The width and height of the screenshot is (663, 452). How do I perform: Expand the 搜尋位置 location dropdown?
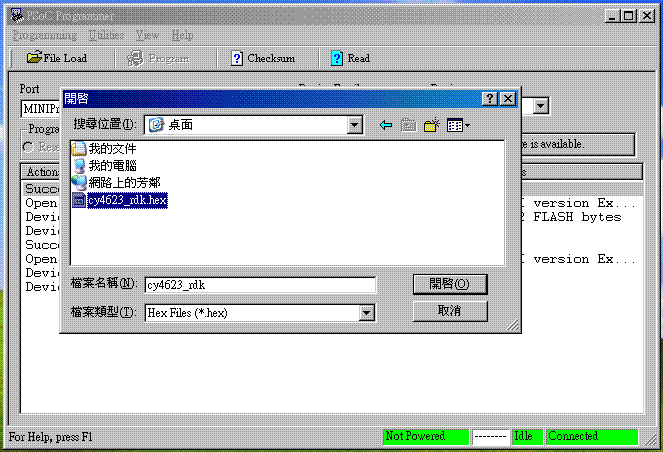pyautogui.click(x=354, y=125)
